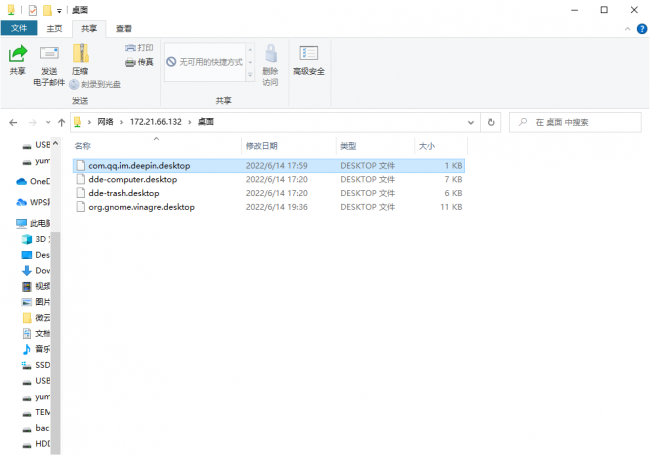Switch to the Home (主页) tab
Screen dimensions: 650x455
pyautogui.click(x=54, y=28)
